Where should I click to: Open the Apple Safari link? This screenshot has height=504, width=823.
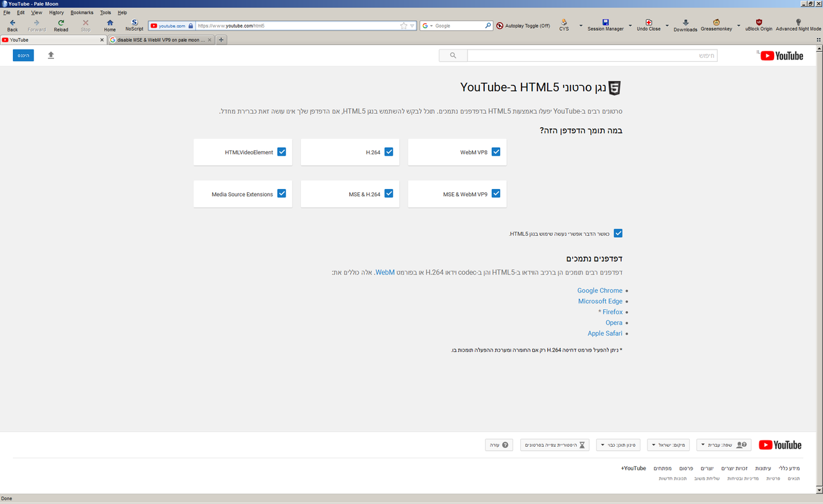pos(605,334)
